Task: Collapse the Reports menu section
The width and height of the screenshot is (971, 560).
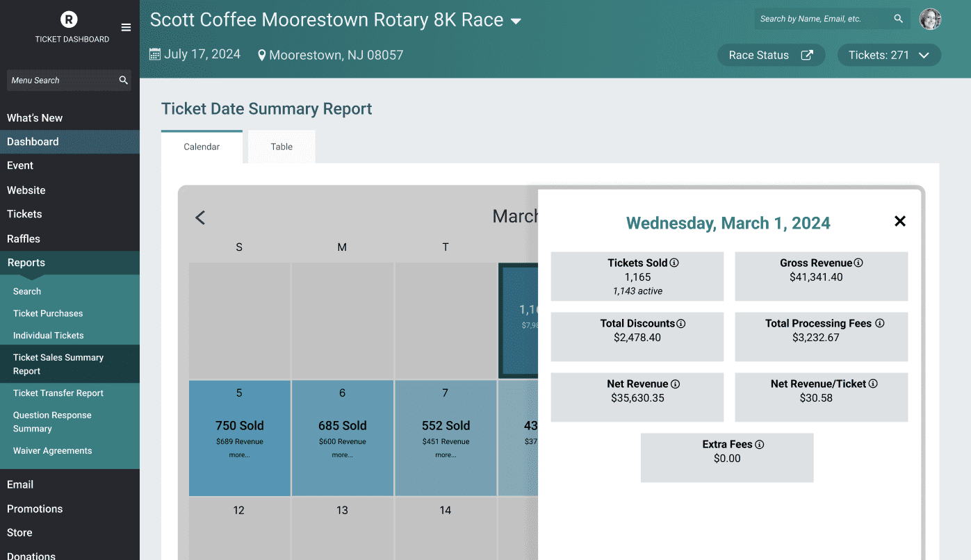Action: [x=70, y=263]
